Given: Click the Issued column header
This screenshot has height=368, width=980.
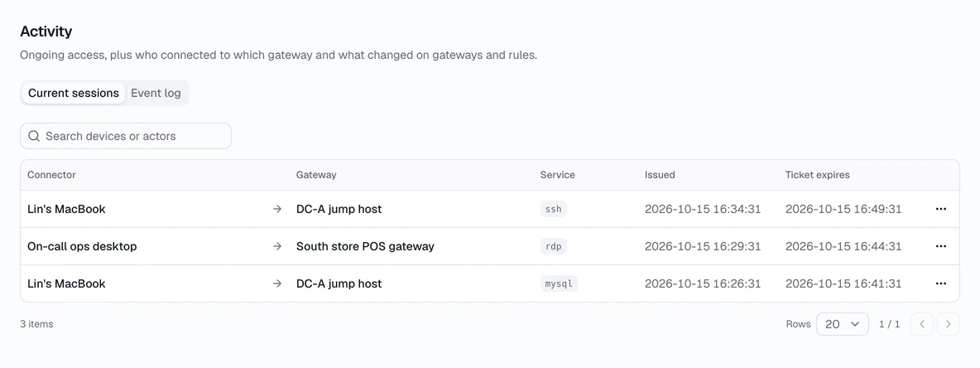Looking at the screenshot, I should (x=660, y=175).
